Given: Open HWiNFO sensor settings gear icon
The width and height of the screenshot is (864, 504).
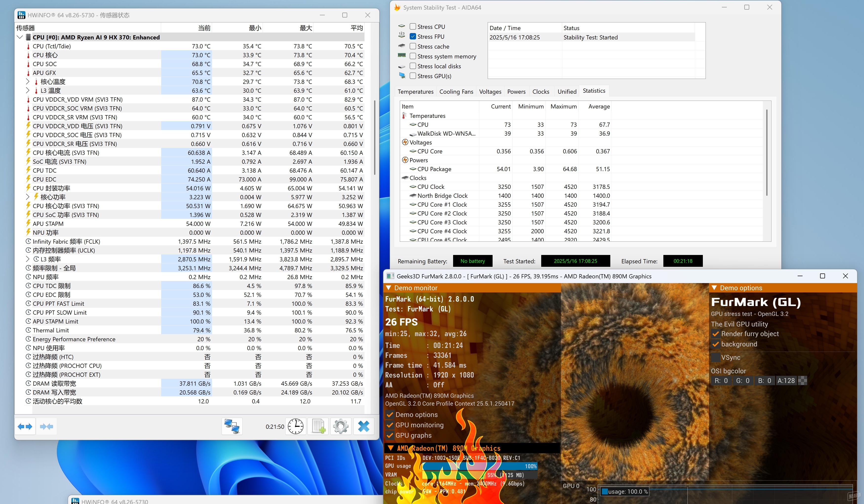Looking at the screenshot, I should click(341, 427).
